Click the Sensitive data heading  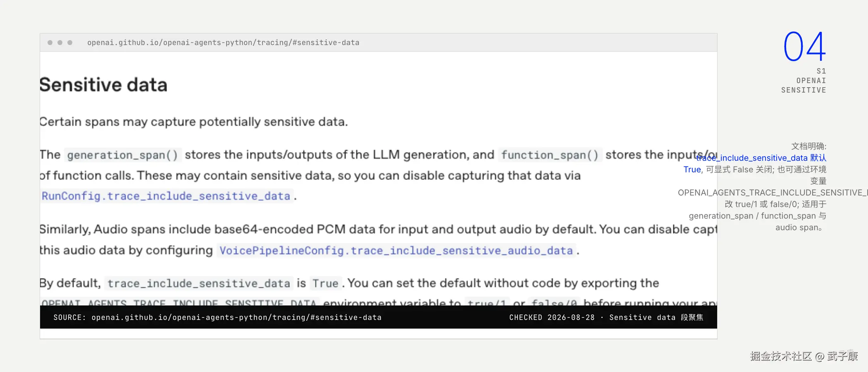point(103,85)
